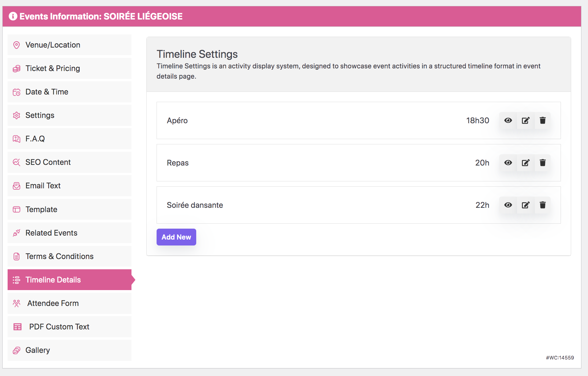The width and height of the screenshot is (588, 376).
Task: Click the edit icon for Apéro
Action: click(x=525, y=121)
